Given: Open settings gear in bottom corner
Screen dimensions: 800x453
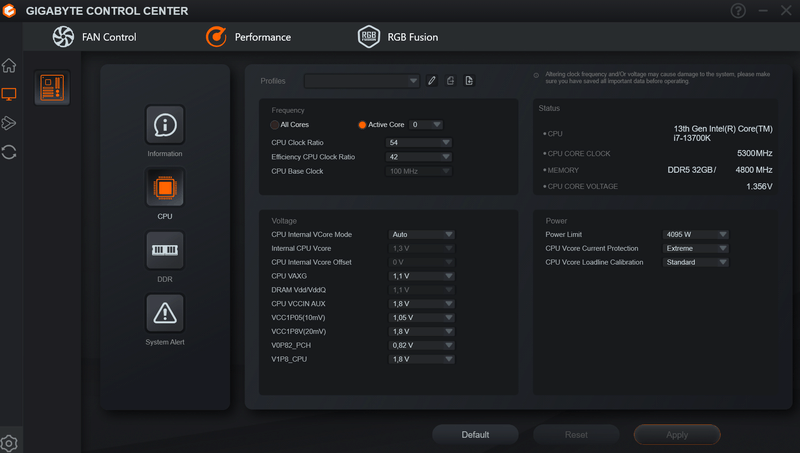Looking at the screenshot, I should pos(9,443).
